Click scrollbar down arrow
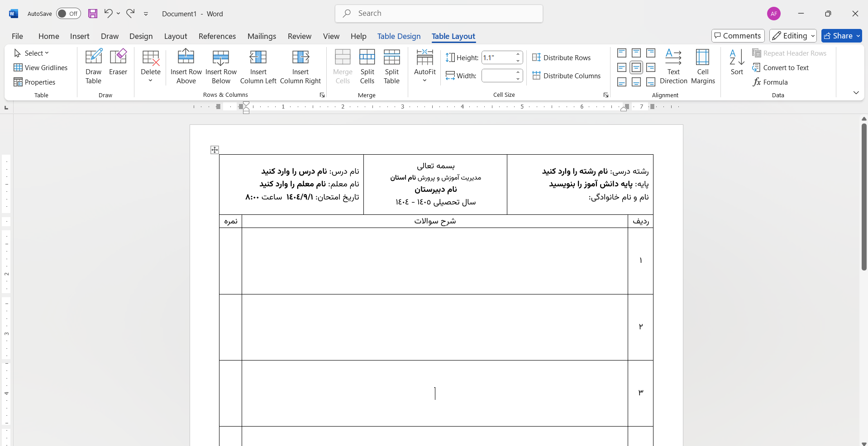 [x=864, y=443]
